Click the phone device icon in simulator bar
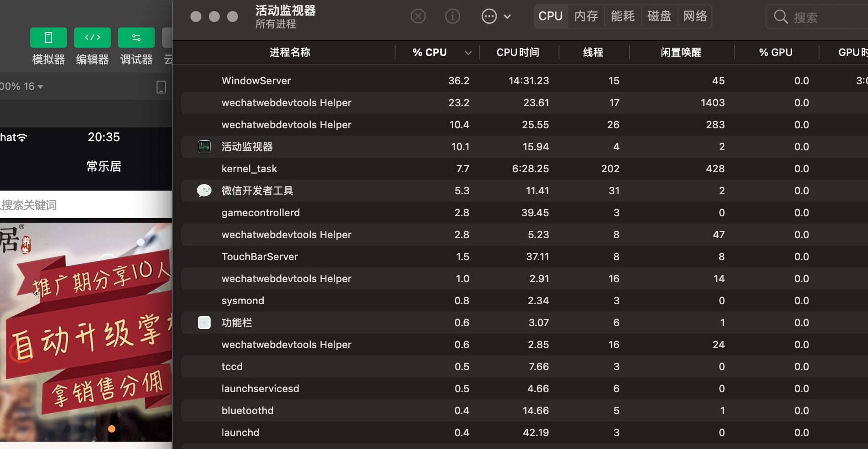This screenshot has width=868, height=449. [x=161, y=87]
